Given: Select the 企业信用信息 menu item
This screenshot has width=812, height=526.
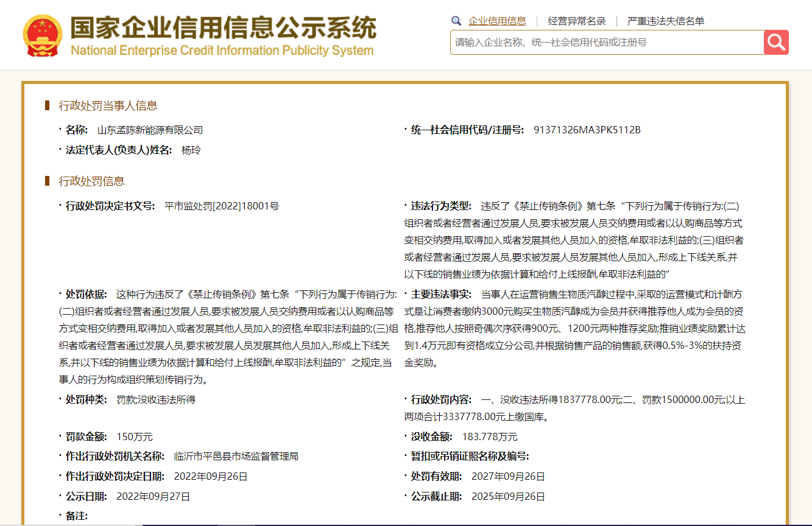Looking at the screenshot, I should click(x=497, y=20).
